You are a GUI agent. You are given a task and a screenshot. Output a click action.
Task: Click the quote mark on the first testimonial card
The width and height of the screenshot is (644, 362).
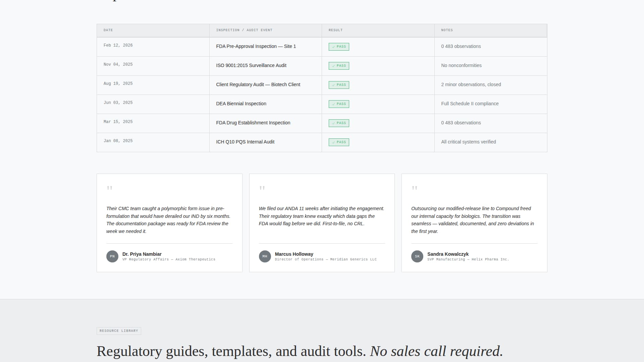coord(110,188)
